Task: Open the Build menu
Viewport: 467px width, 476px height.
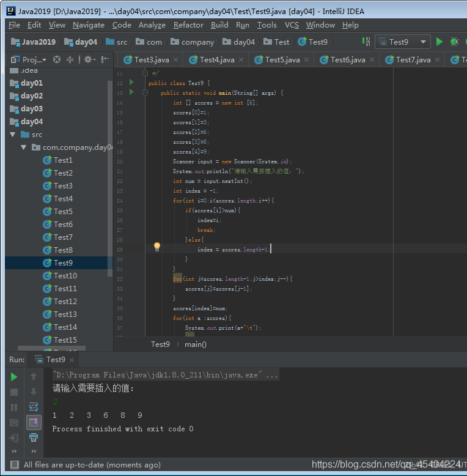Action: pyautogui.click(x=219, y=25)
